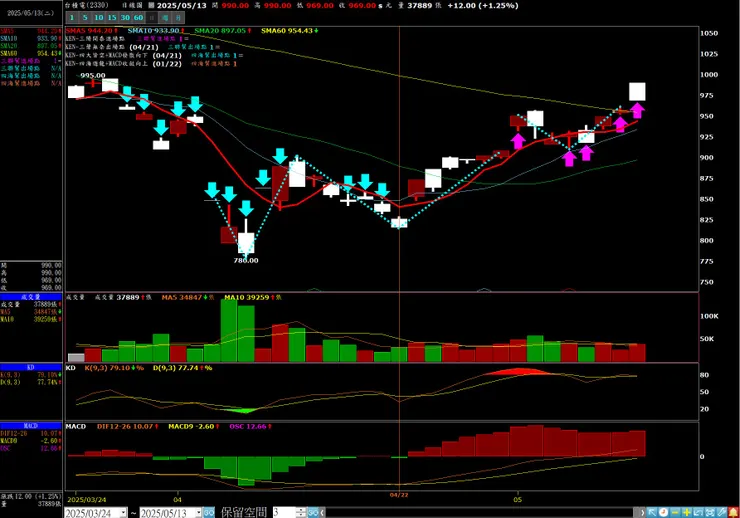Click the KD indicator panel header
The height and width of the screenshot is (518, 740).
coord(31,367)
